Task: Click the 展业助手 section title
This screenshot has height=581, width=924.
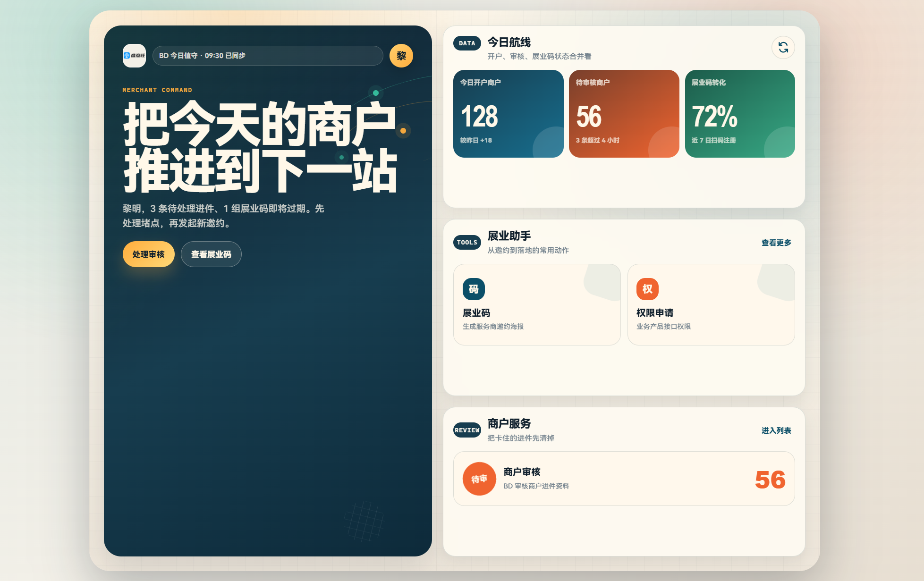Action: [x=509, y=236]
